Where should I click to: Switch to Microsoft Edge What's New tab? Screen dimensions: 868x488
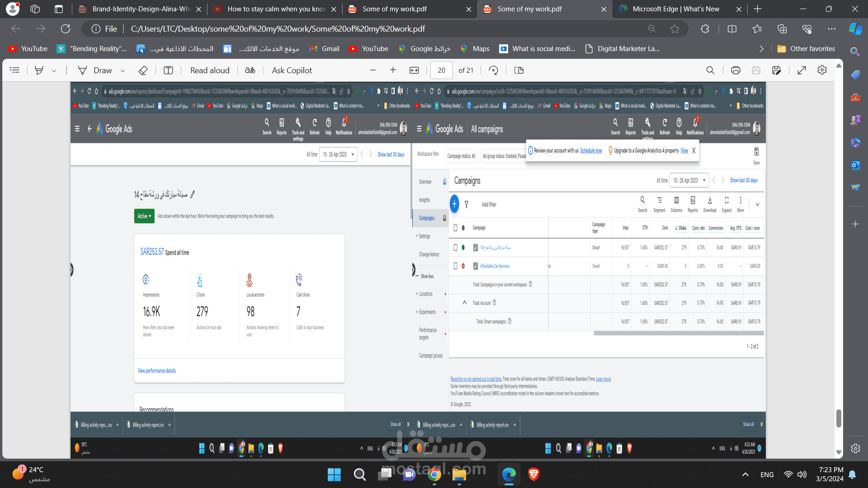tap(675, 9)
